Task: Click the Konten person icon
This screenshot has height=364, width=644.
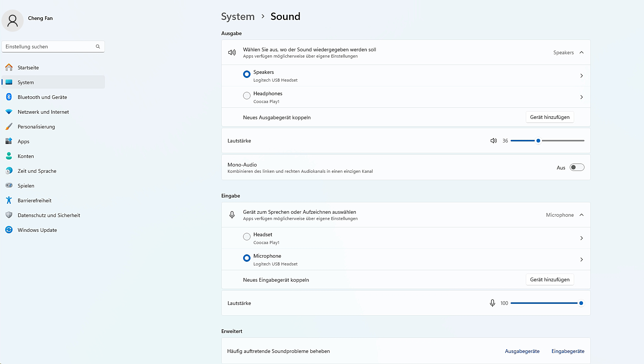Action: click(x=9, y=156)
